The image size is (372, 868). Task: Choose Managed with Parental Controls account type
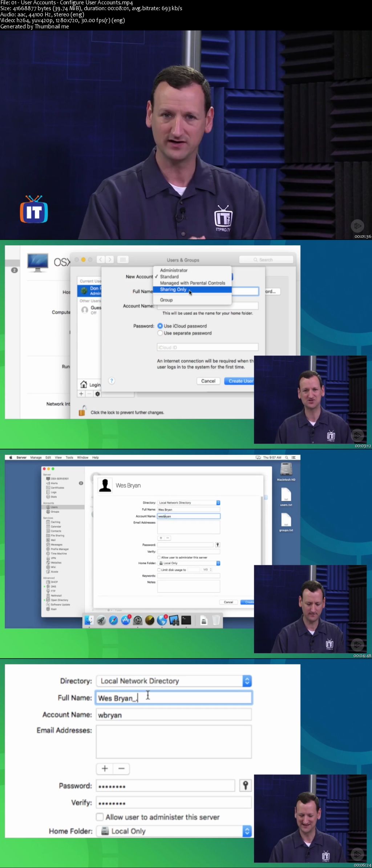pyautogui.click(x=193, y=283)
